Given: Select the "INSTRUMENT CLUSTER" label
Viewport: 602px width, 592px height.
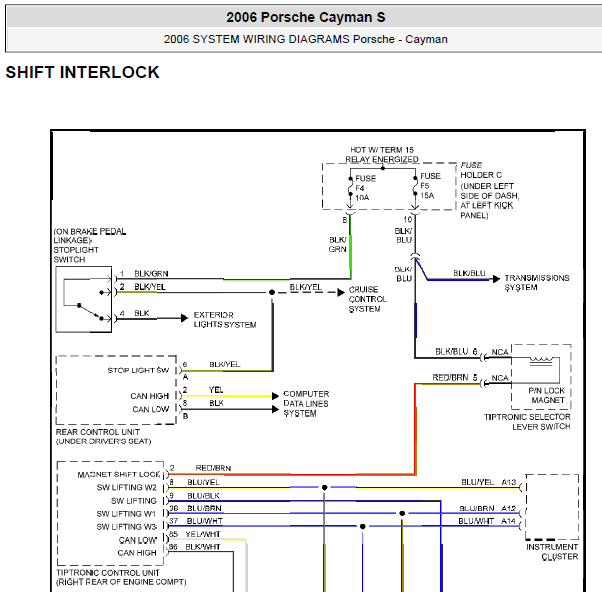Looking at the screenshot, I should (552, 552).
